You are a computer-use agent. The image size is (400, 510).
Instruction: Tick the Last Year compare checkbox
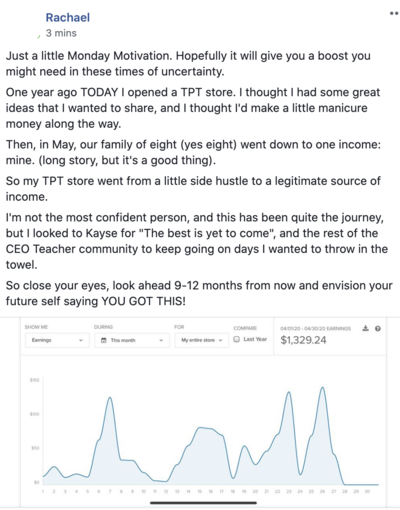[237, 339]
